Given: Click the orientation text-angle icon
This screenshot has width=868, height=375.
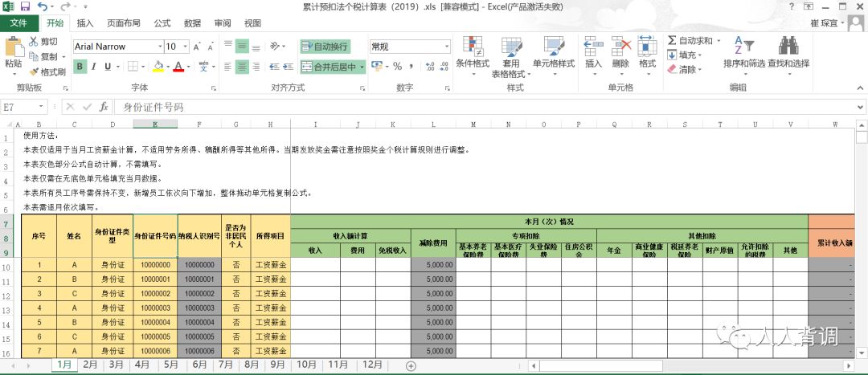Looking at the screenshot, I should [275, 47].
